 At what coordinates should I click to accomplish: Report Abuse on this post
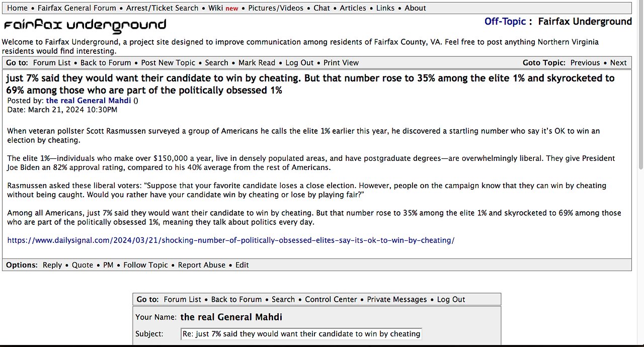point(202,265)
